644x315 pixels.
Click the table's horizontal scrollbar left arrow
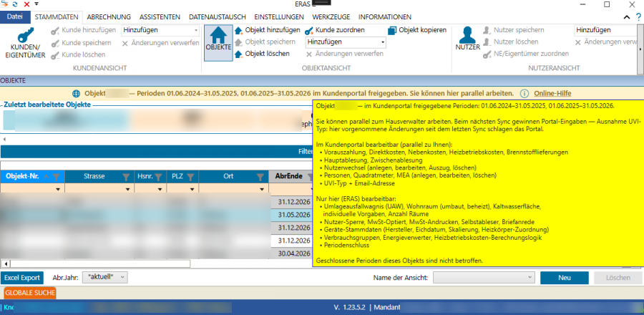tap(6, 263)
